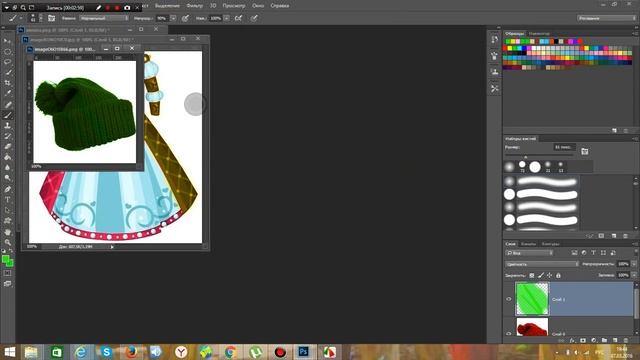Lock transparent pixels of layer

[x=532, y=276]
